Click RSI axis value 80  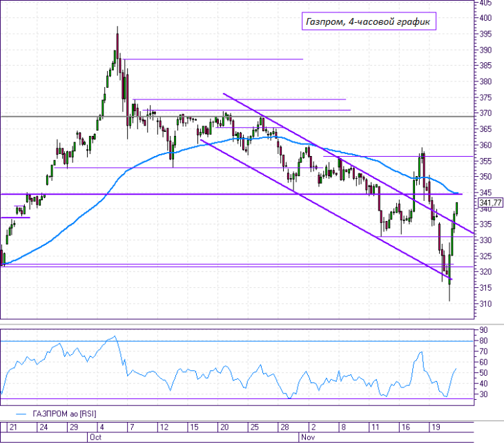coord(483,341)
